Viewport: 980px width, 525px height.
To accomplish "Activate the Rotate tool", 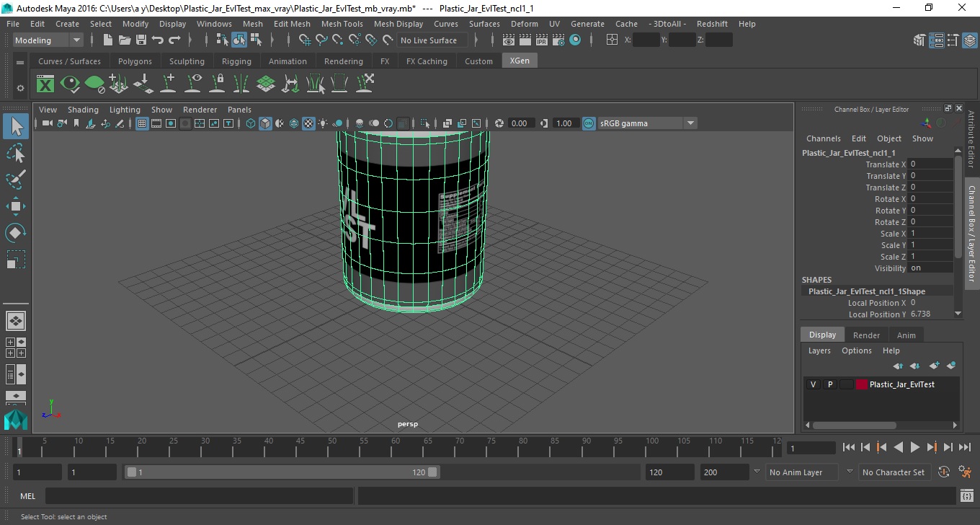I will click(x=16, y=233).
